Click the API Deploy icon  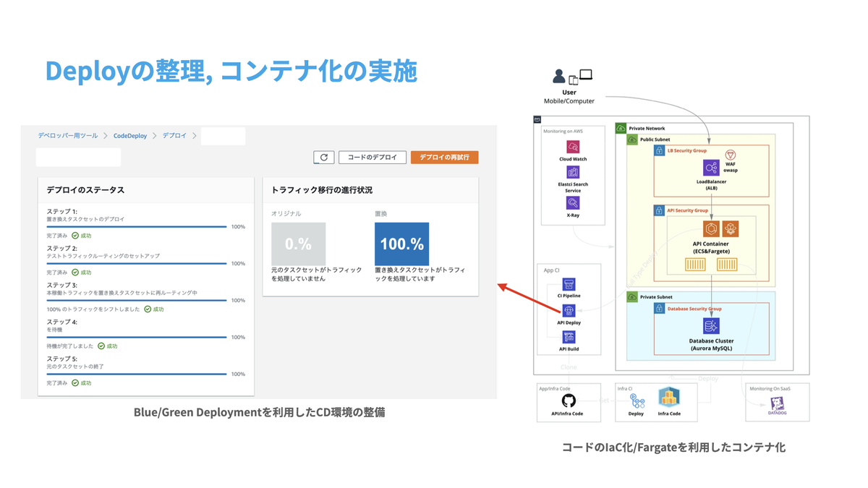pyautogui.click(x=569, y=311)
